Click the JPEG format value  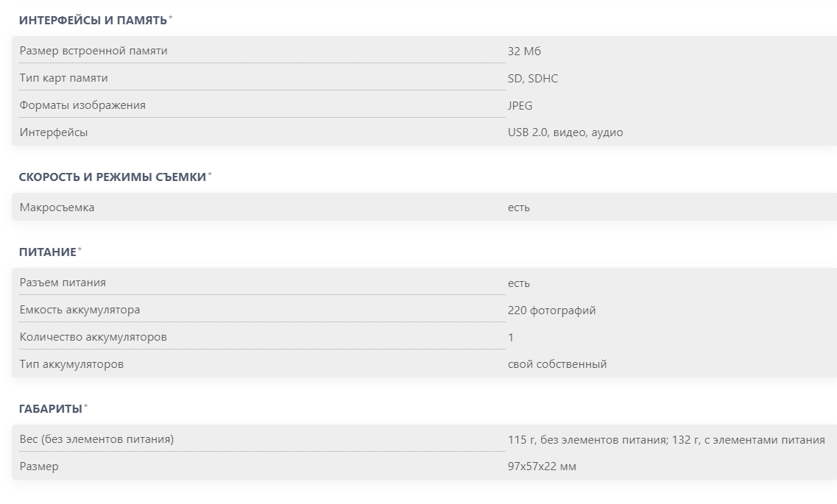click(520, 106)
